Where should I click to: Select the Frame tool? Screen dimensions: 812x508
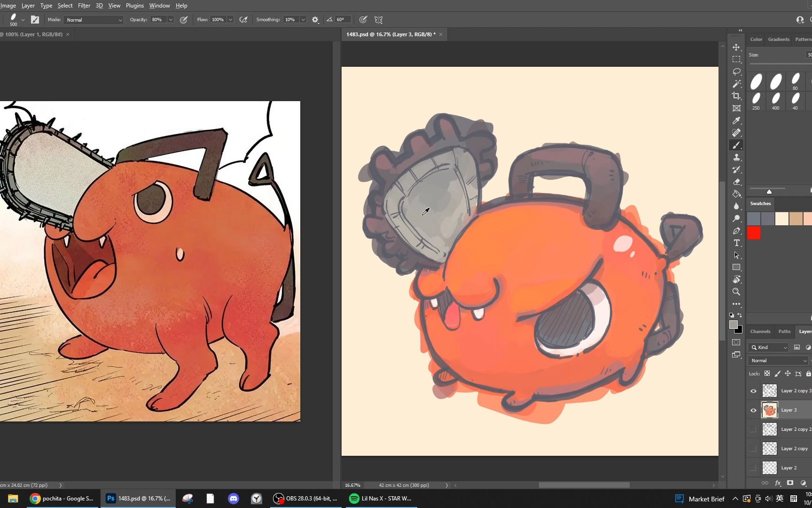click(x=736, y=108)
